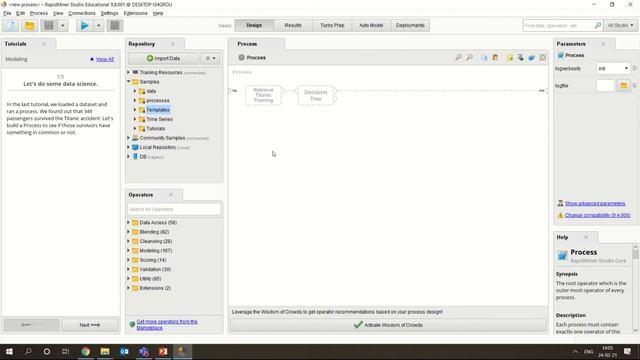Click the Change compatibility link
This screenshot has width=640, height=360.
pos(598,215)
